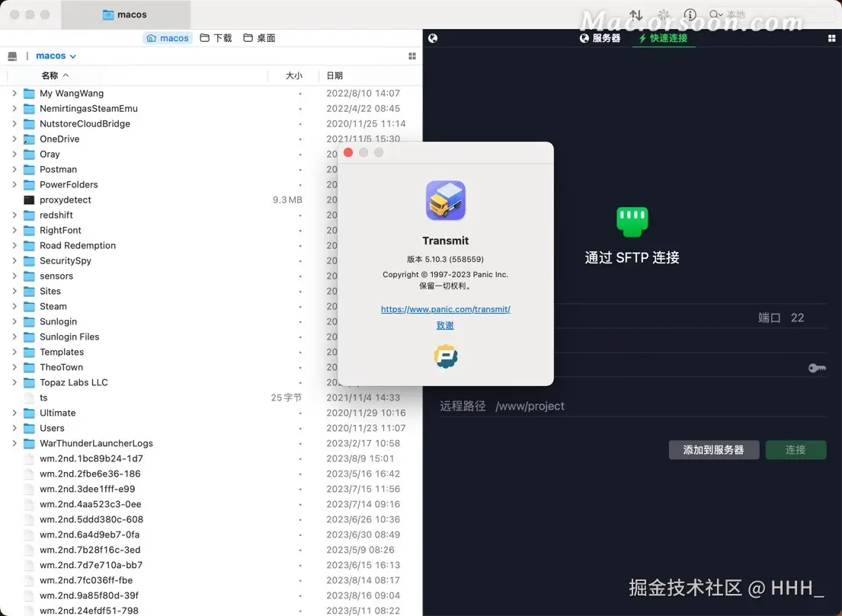The width and height of the screenshot is (842, 616).
Task: Select the macos home favorite tab
Action: pos(168,38)
